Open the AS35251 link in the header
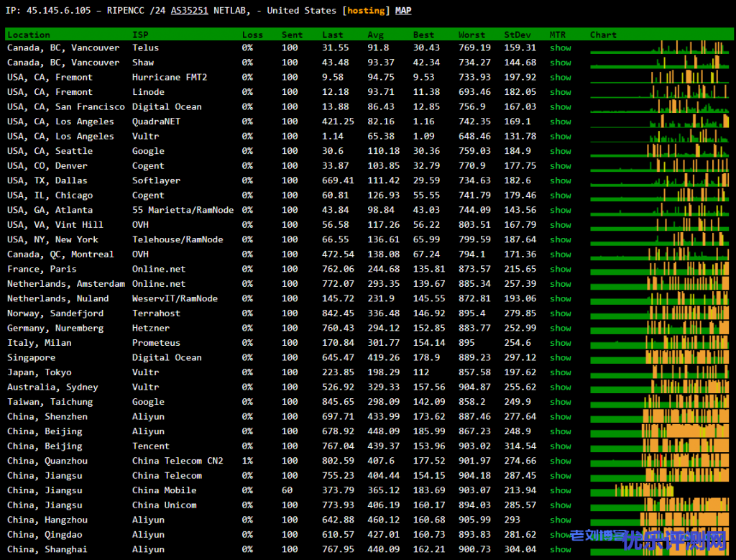This screenshot has height=560, width=736. [189, 11]
